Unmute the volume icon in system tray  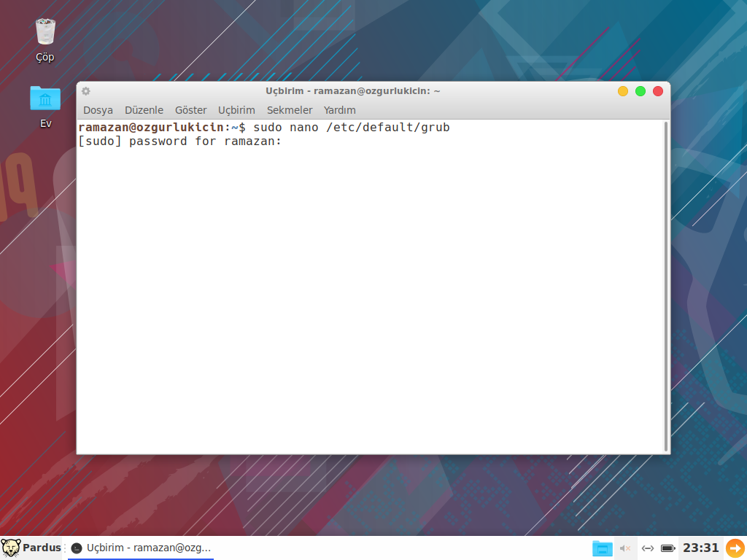[x=625, y=548]
